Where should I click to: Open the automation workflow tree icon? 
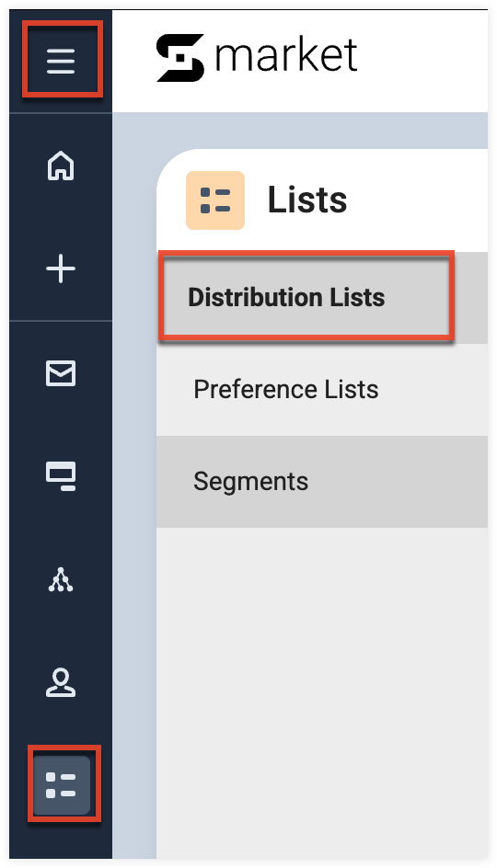point(61,580)
